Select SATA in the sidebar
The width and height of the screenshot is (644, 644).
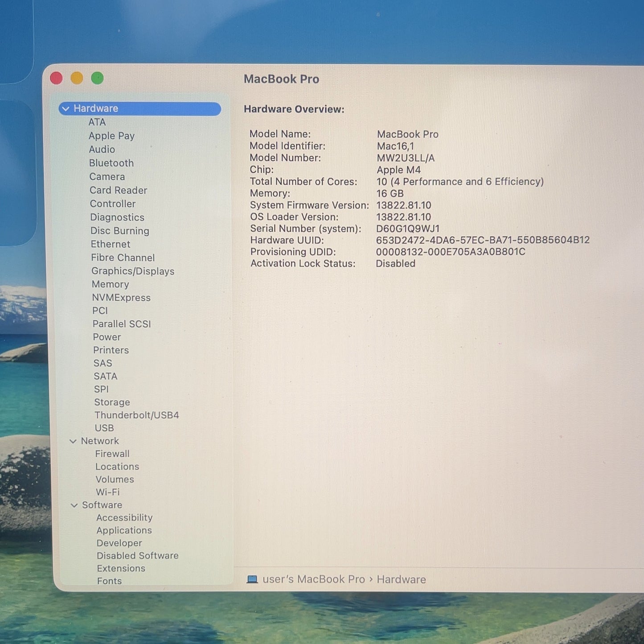click(106, 376)
